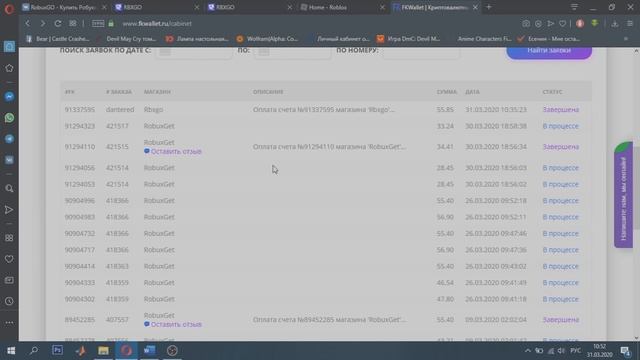Screen dimensions: 640x360
Task: Click the VPN badge in the address bar
Action: (98, 24)
